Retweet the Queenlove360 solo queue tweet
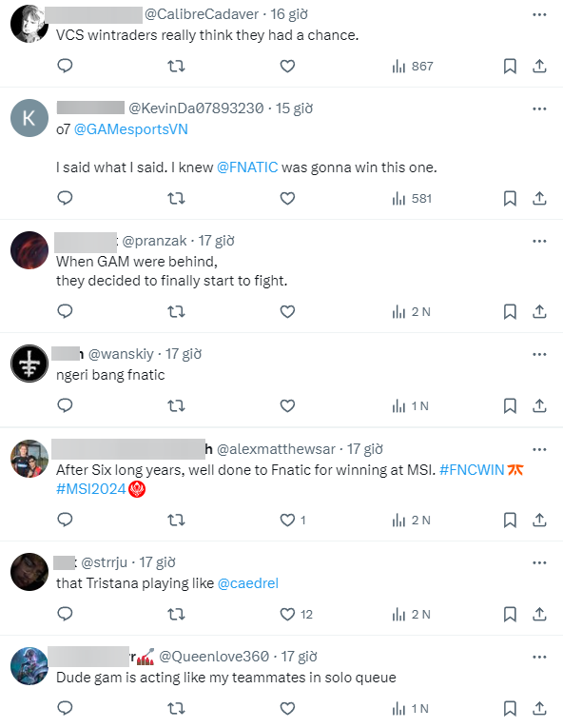 (176, 709)
